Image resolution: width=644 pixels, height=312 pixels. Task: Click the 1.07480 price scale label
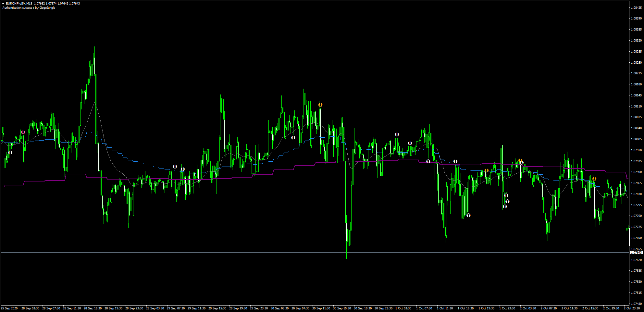click(636, 304)
